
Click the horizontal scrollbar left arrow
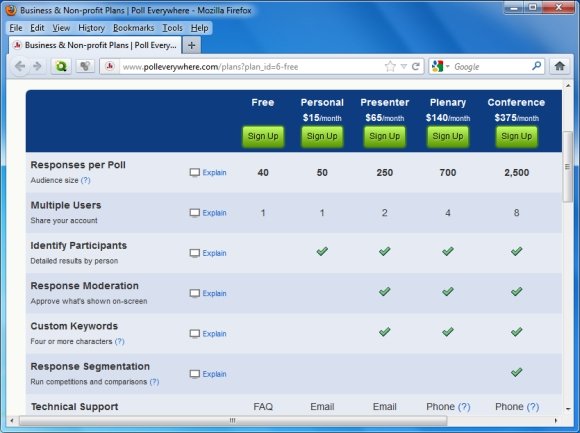point(12,420)
